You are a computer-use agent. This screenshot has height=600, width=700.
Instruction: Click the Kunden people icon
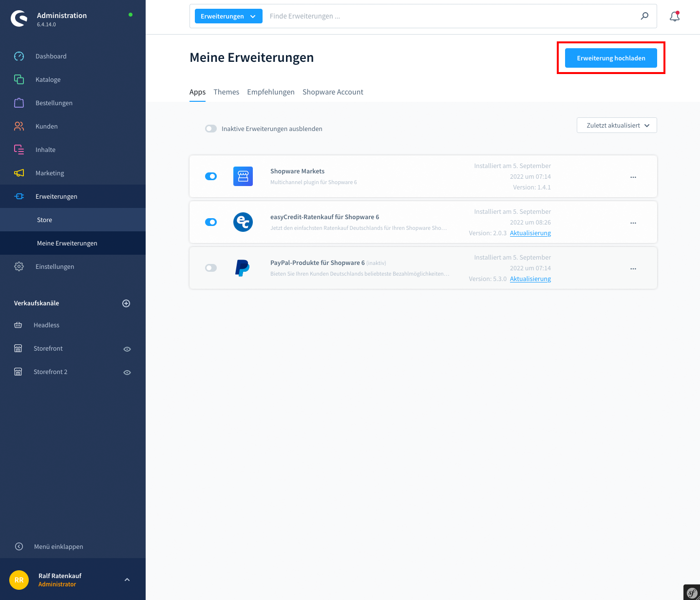tap(19, 126)
